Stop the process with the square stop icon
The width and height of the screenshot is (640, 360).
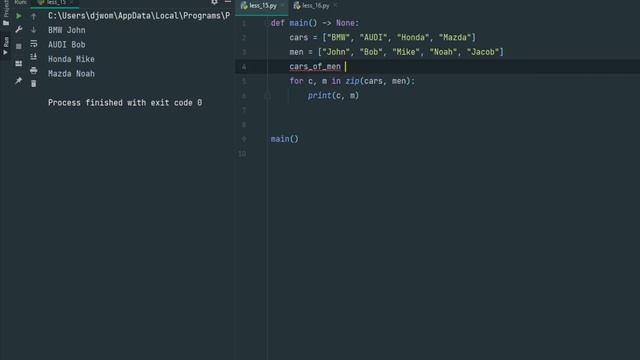tap(19, 46)
